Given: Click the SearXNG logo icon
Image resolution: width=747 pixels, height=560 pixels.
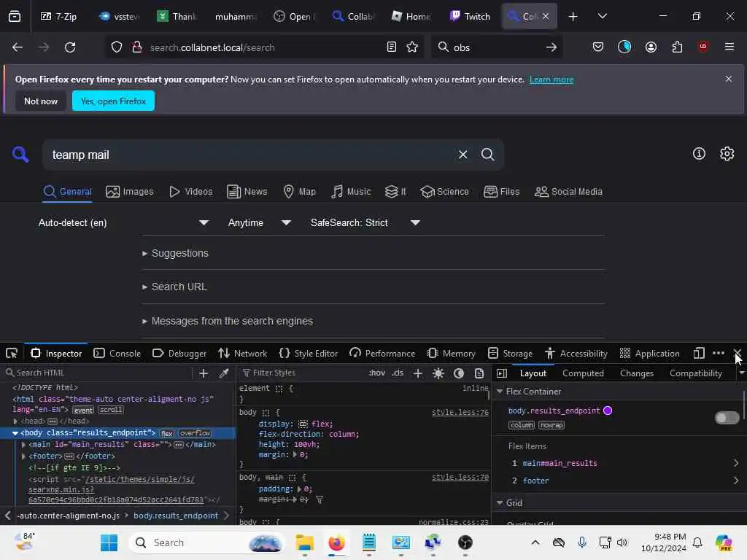Looking at the screenshot, I should pyautogui.click(x=20, y=155).
